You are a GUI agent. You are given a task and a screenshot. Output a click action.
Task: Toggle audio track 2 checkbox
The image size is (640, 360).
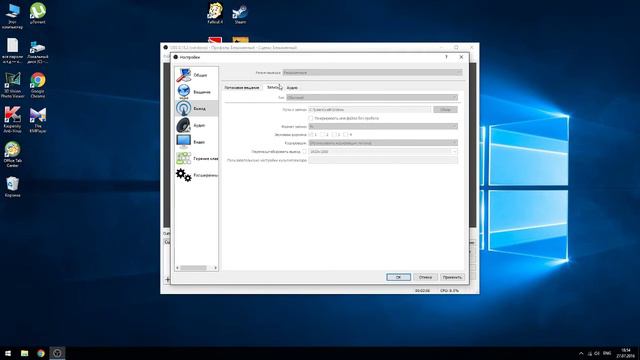[x=322, y=134]
